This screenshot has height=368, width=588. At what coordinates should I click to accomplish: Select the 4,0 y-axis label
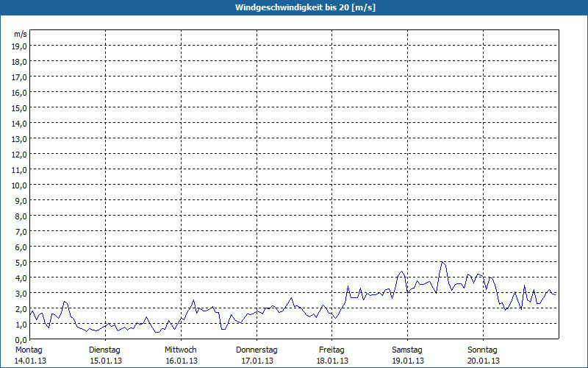coord(21,278)
